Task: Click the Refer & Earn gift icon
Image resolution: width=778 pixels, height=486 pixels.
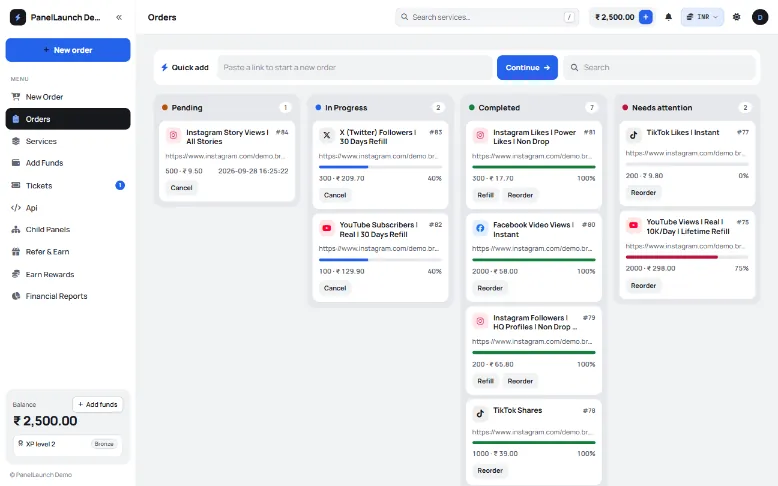Action: [16, 252]
